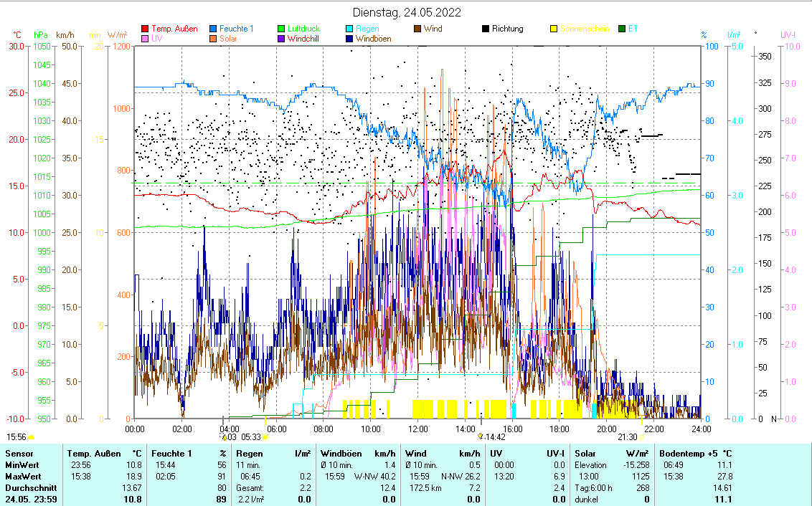Click the 21:30 sunset time marker
812x506 pixels.
click(x=628, y=436)
